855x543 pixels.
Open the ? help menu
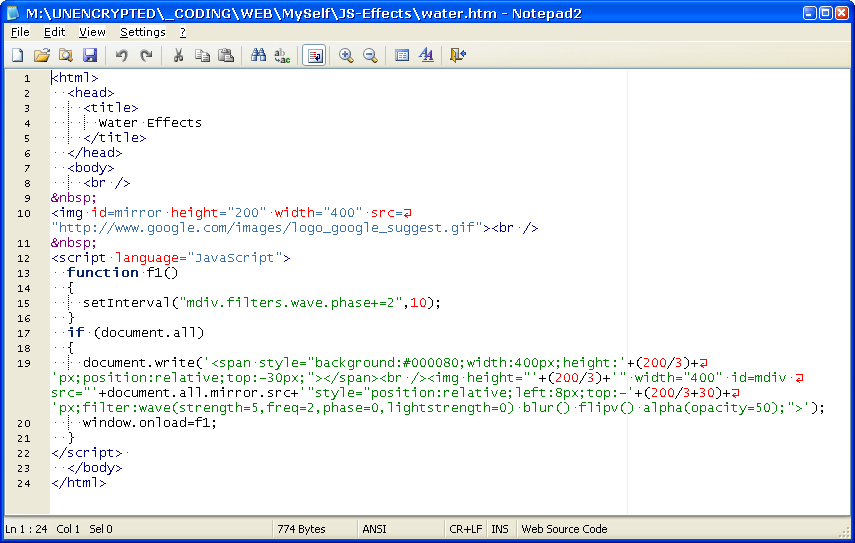(183, 32)
